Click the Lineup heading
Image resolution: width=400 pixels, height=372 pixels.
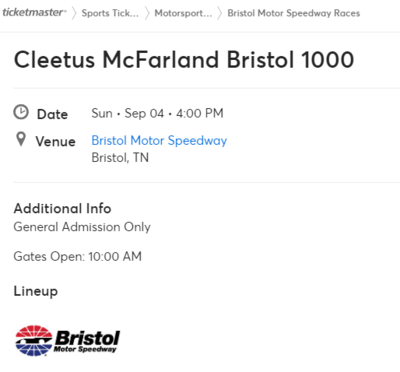coord(36,291)
